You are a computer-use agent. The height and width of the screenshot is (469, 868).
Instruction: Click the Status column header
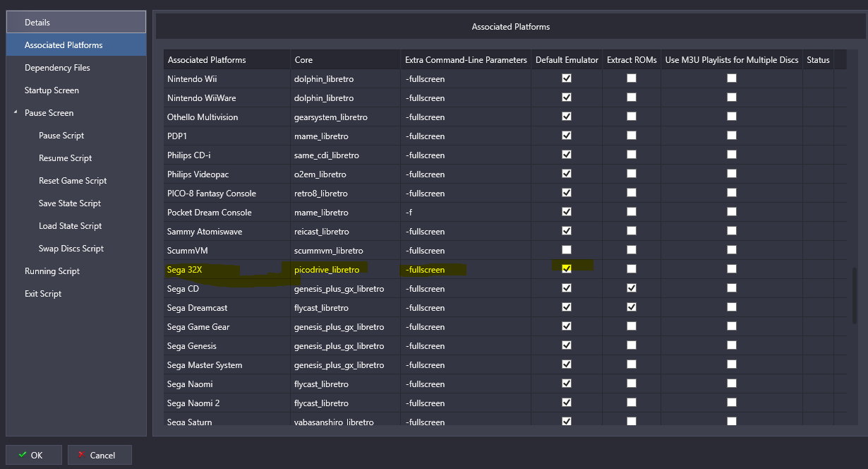pos(818,60)
